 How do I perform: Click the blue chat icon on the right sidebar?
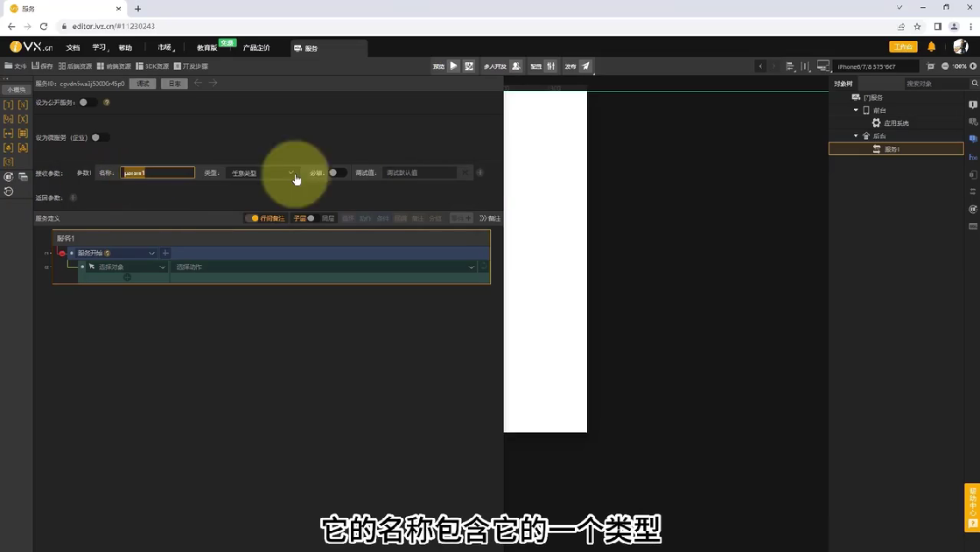tap(973, 139)
